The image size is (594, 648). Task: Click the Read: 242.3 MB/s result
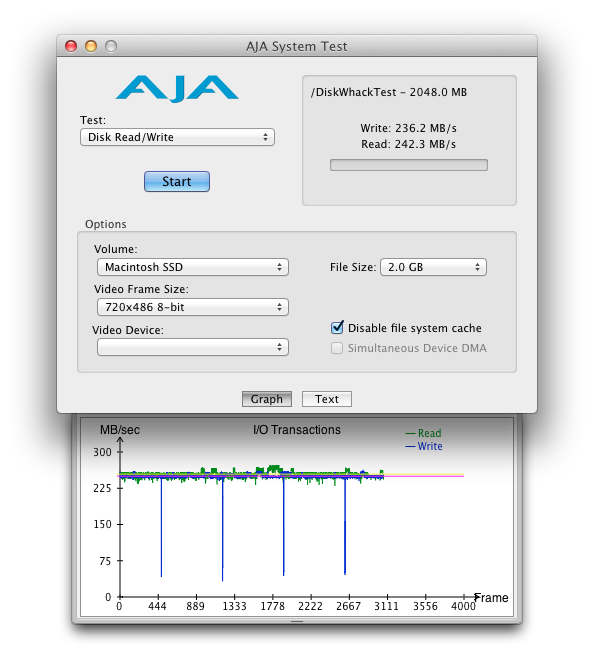[x=408, y=144]
